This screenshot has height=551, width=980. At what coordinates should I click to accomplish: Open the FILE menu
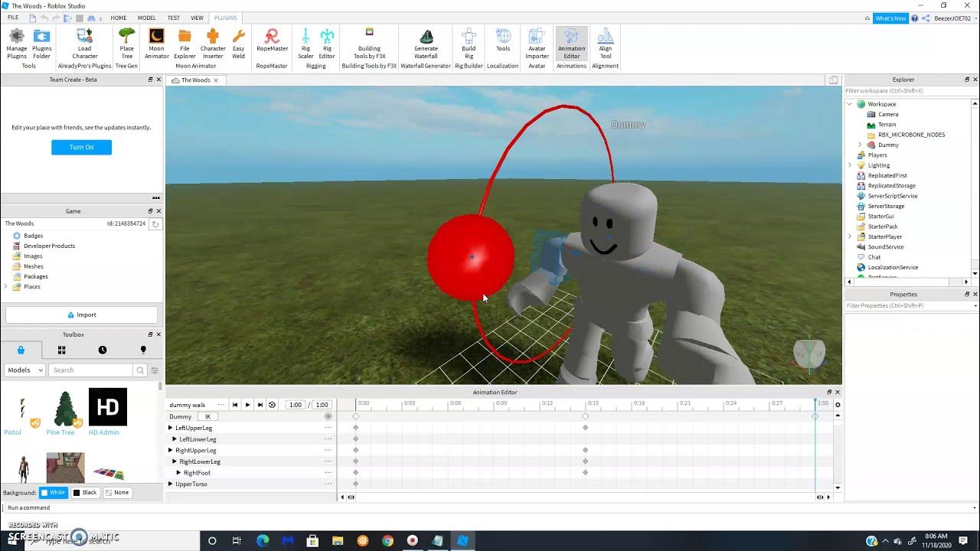point(13,18)
